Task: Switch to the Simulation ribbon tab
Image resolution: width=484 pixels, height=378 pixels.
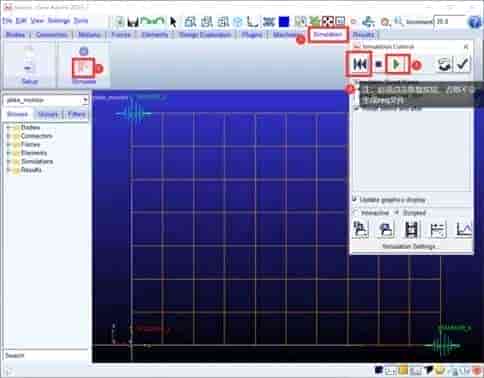Action: tap(328, 34)
